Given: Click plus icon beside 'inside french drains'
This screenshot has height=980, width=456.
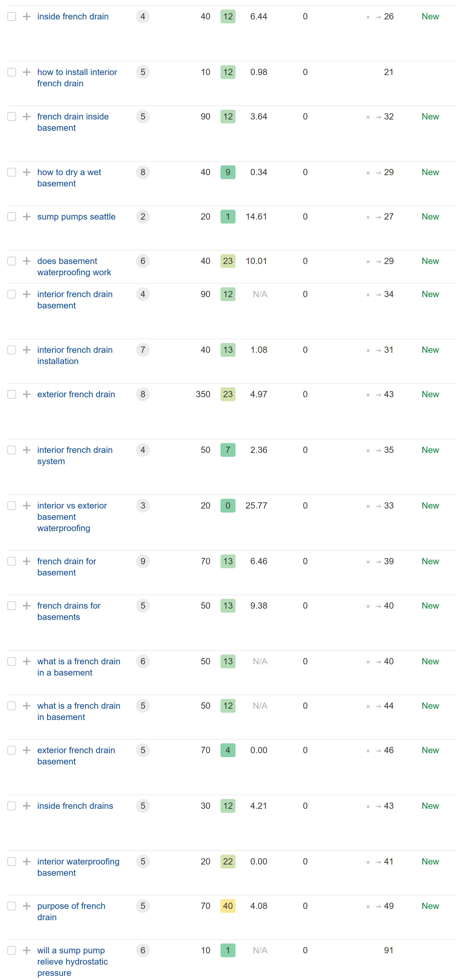Looking at the screenshot, I should 27,806.
